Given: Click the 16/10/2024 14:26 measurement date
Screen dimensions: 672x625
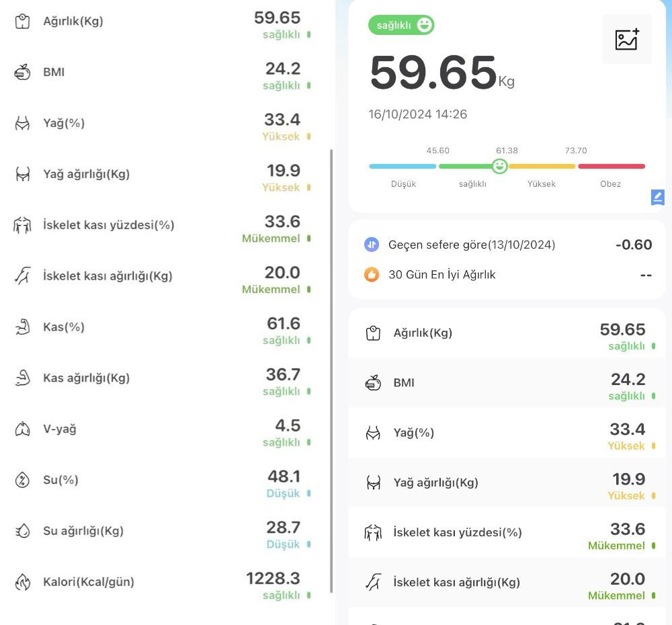Looking at the screenshot, I should 417,114.
